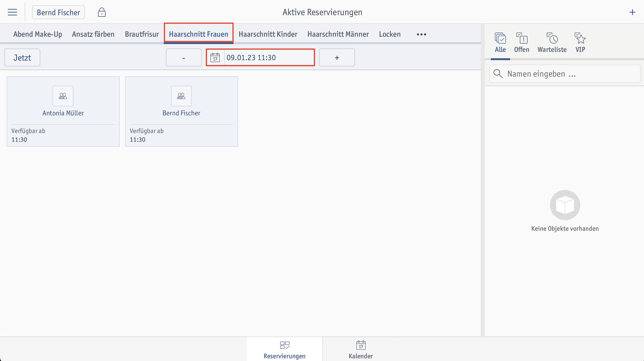This screenshot has height=361, width=644.
Task: Click Antonia Müller staff icon
Action: point(63,96)
